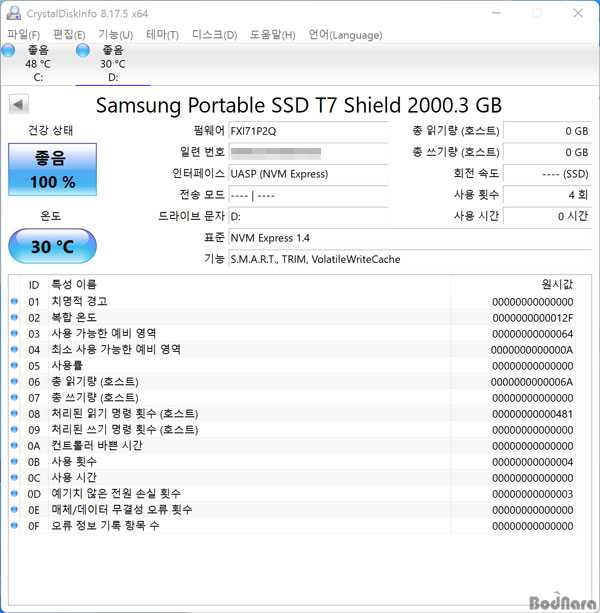Open the 편집(E) menu
This screenshot has height=613, width=600.
69,35
